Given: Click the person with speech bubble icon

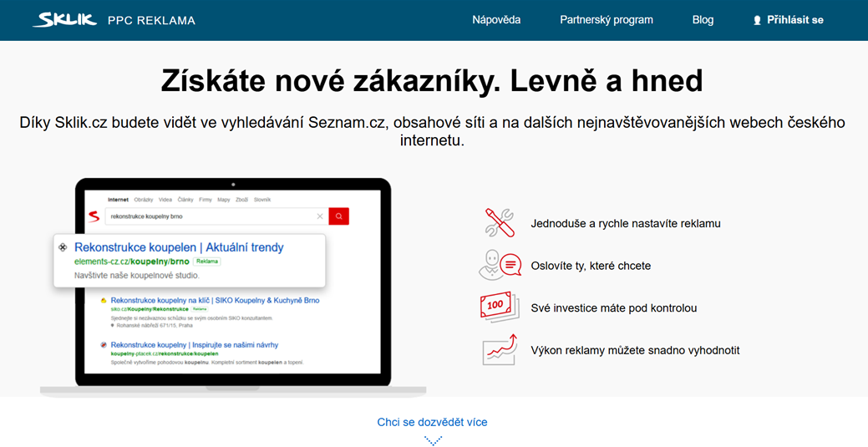Looking at the screenshot, I should point(500,266).
